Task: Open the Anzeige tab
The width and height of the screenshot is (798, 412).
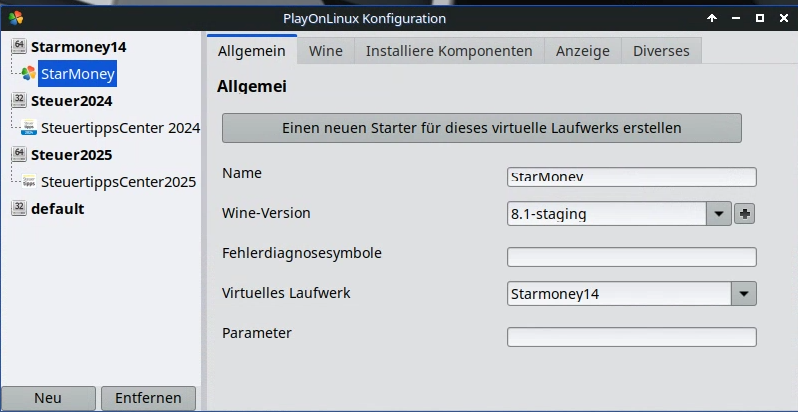Action: [583, 50]
